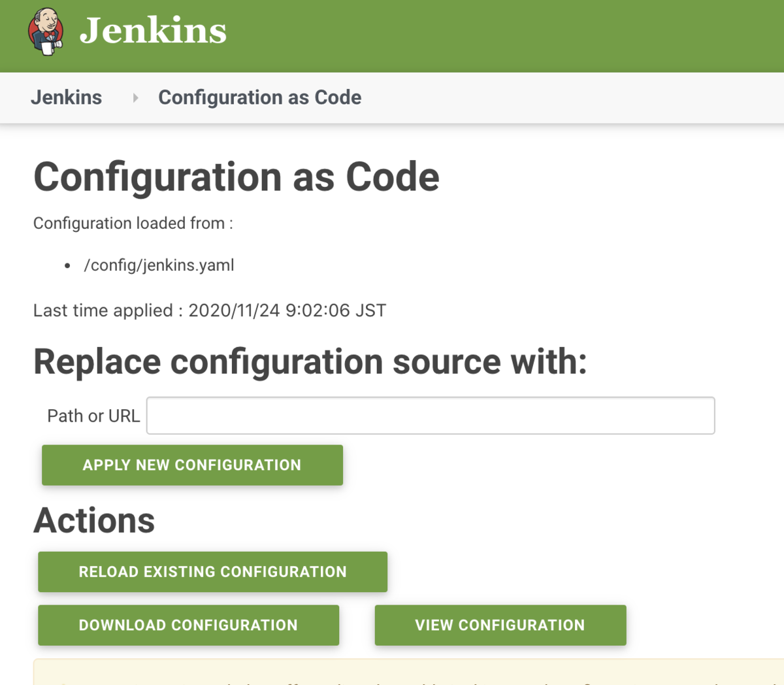
Task: Click the Apply New Configuration button
Action: point(192,465)
